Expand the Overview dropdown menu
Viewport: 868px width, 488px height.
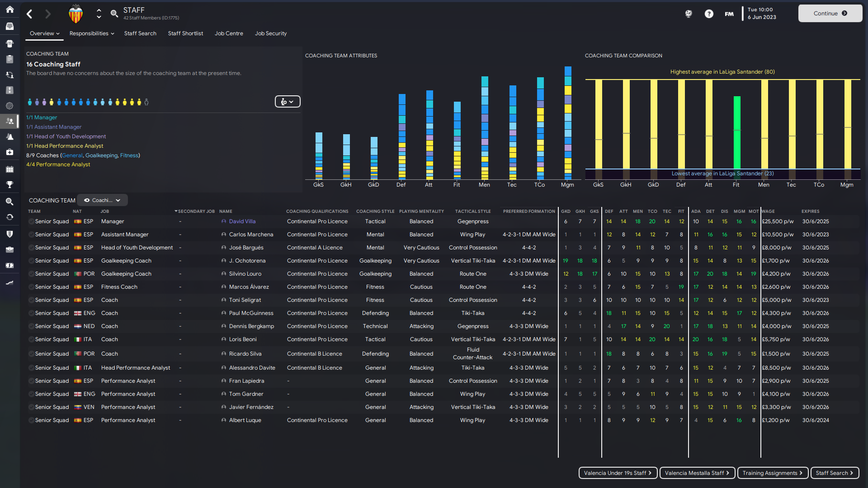tap(44, 33)
